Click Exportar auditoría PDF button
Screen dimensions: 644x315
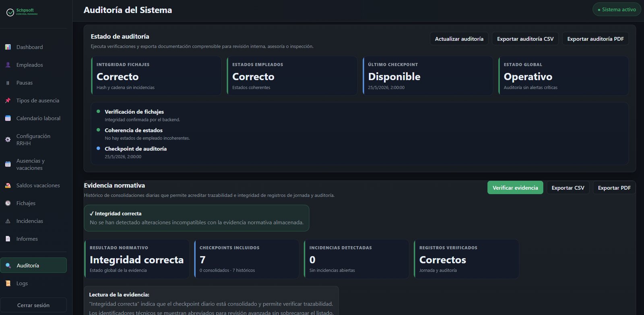pyautogui.click(x=595, y=39)
